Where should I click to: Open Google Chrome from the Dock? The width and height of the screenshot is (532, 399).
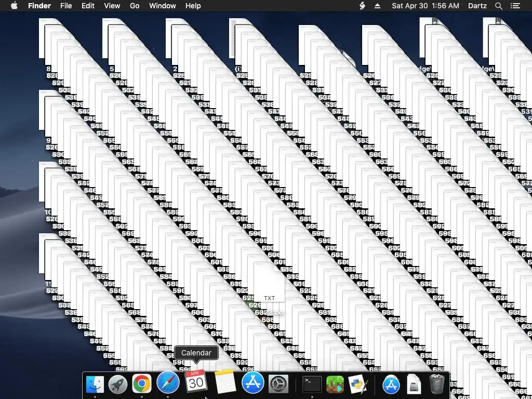click(x=141, y=384)
